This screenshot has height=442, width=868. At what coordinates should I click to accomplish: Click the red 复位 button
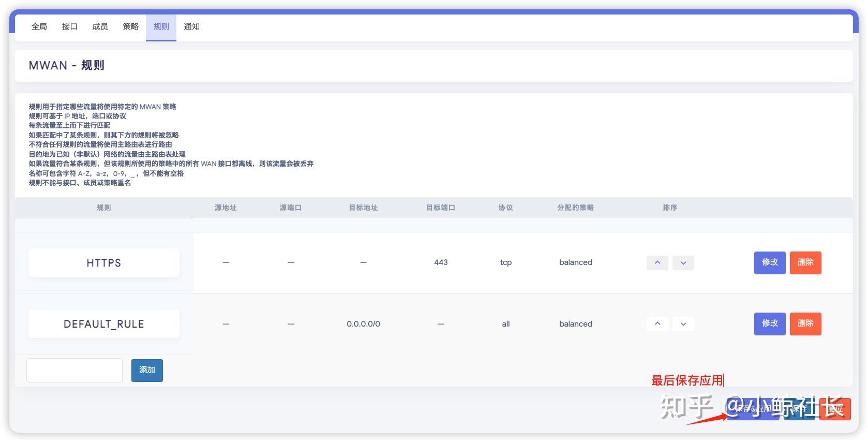click(x=835, y=409)
